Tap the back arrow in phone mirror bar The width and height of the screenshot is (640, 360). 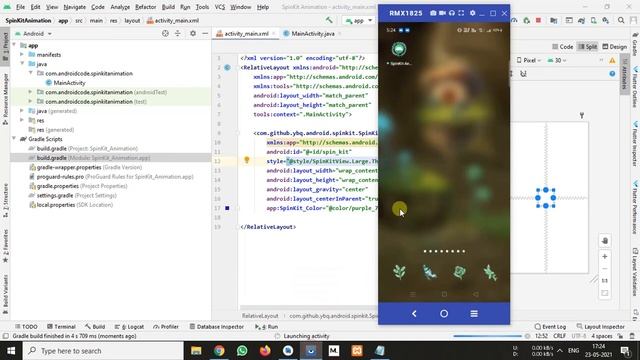pos(414,313)
